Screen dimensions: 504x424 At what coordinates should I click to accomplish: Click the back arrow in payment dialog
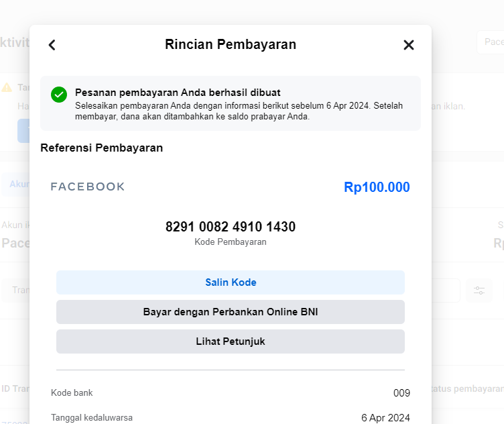52,45
